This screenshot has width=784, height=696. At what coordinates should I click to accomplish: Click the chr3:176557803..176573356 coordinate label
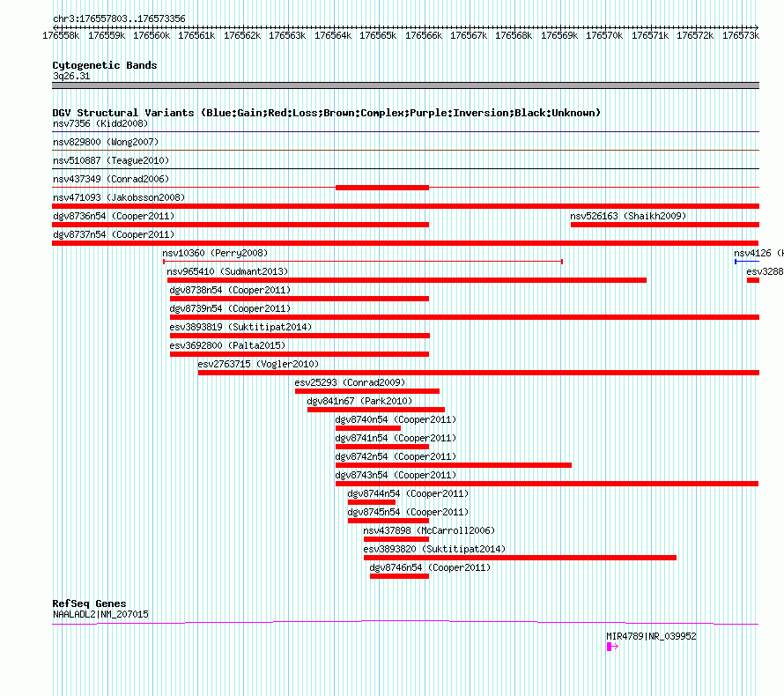[x=119, y=19]
